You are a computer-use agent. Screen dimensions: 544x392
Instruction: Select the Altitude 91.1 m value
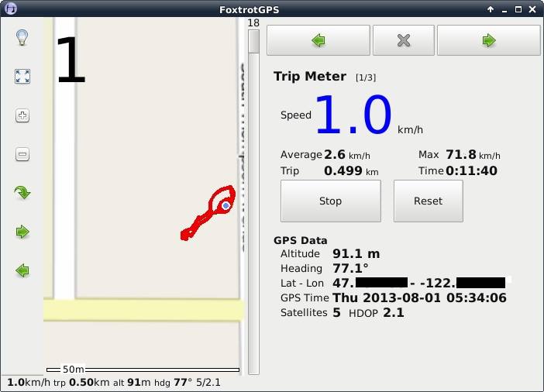[356, 253]
